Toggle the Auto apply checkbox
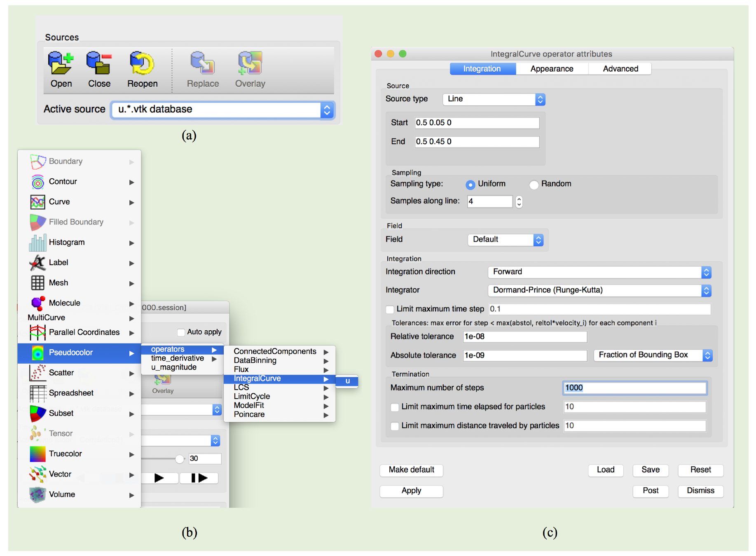Screen dimensions: 756x556 [x=181, y=332]
